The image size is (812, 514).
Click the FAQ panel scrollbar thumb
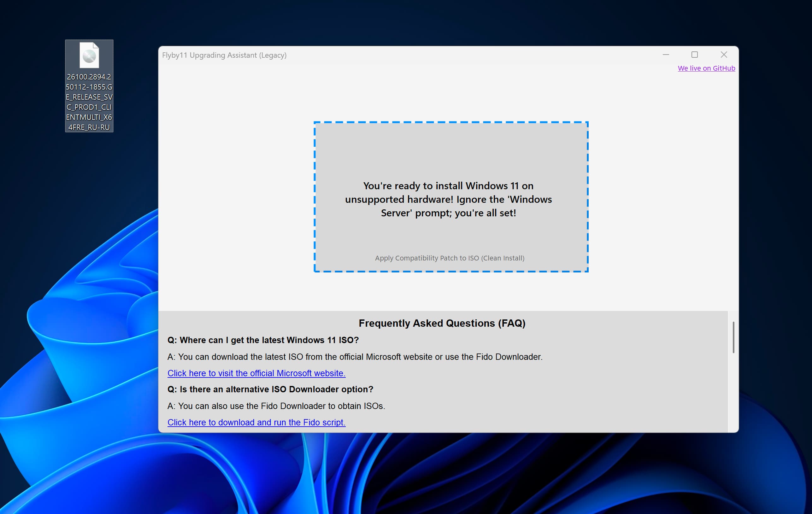(x=733, y=337)
